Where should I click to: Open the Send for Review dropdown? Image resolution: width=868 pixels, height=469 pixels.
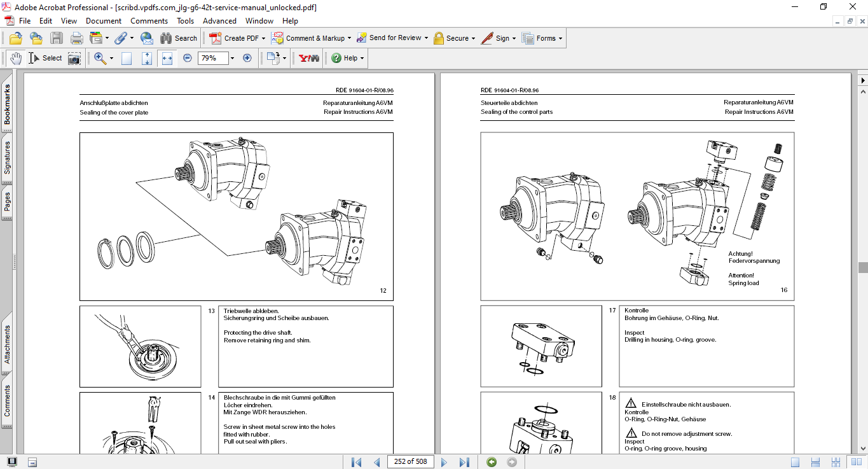(x=392, y=38)
